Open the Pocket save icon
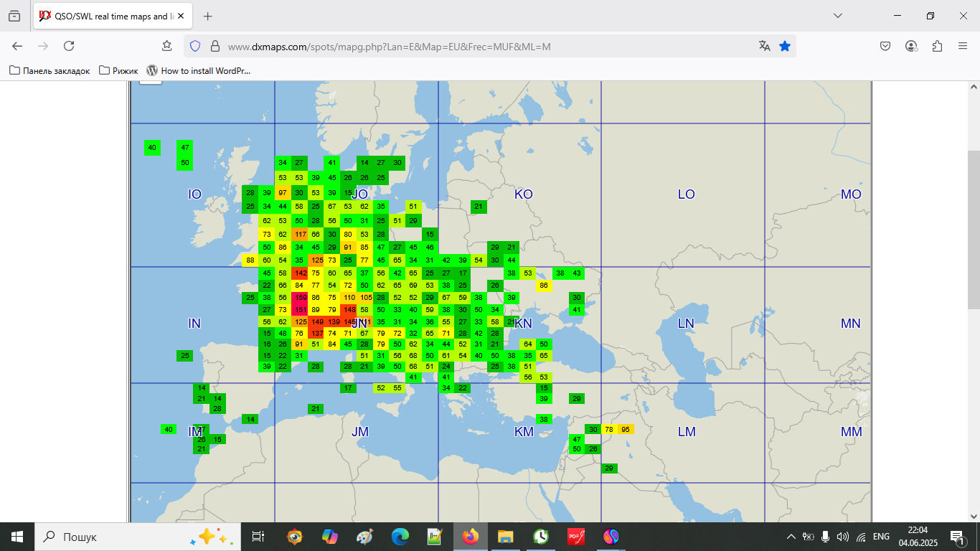980x551 pixels. 886,46
